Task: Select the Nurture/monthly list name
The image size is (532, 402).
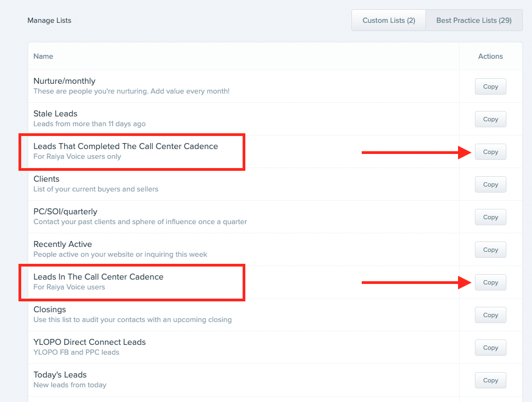Action: tap(64, 81)
